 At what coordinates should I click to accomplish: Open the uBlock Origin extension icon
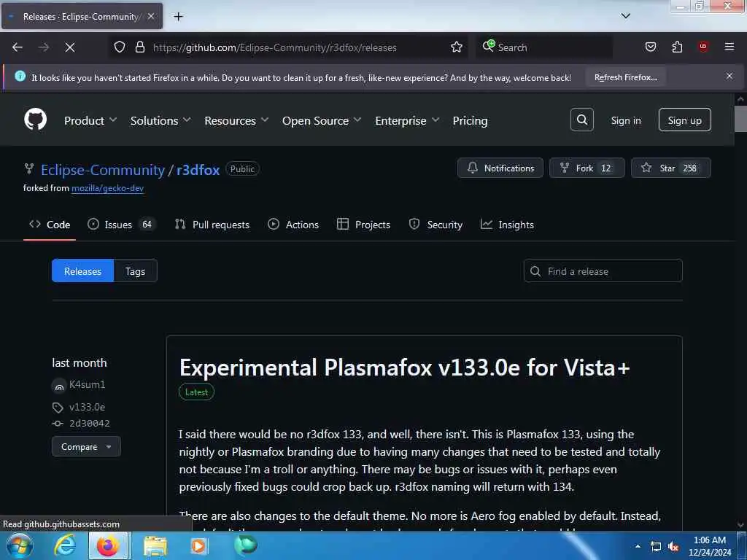(703, 47)
